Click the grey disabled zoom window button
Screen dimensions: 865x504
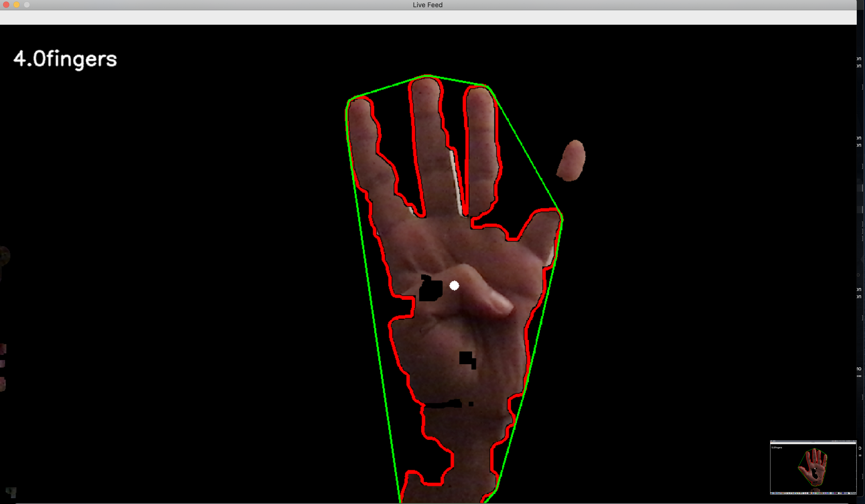(x=27, y=5)
